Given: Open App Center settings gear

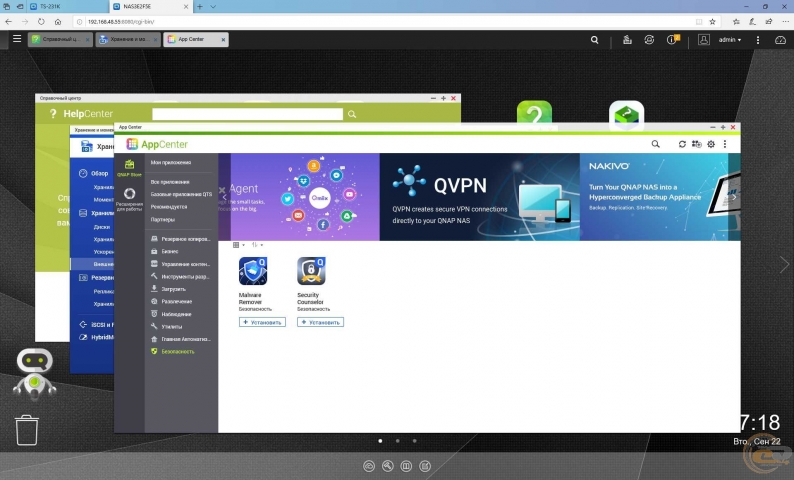Looking at the screenshot, I should coord(711,144).
